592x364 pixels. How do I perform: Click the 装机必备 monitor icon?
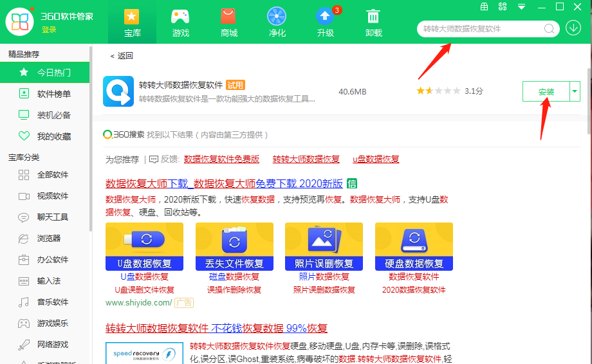pos(24,114)
